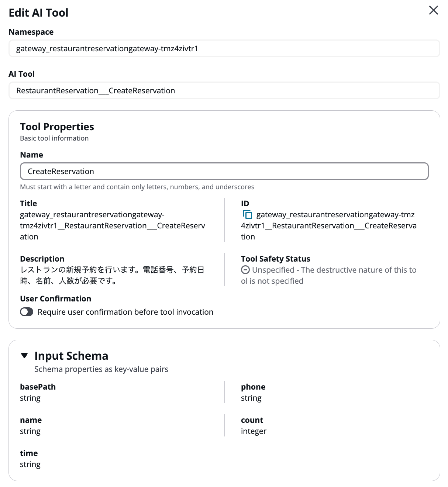448x487 pixels.
Task: Edit the CreateReservation Name input
Action: [x=224, y=172]
